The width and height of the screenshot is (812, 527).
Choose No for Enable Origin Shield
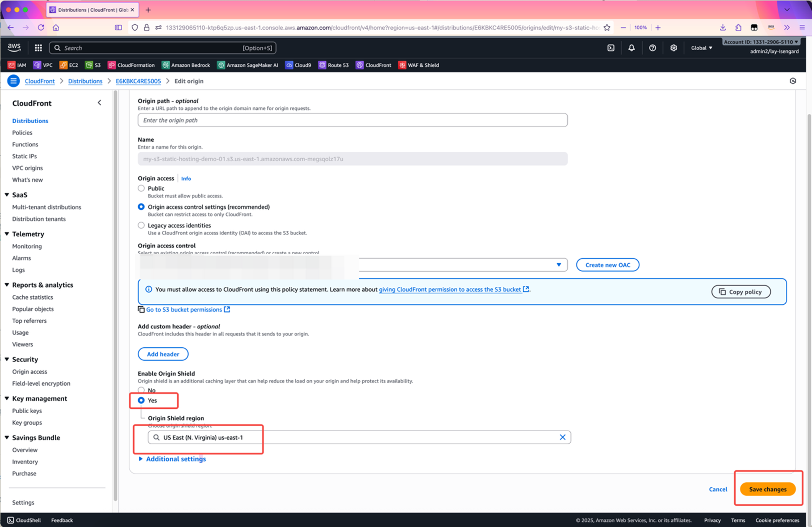point(141,390)
